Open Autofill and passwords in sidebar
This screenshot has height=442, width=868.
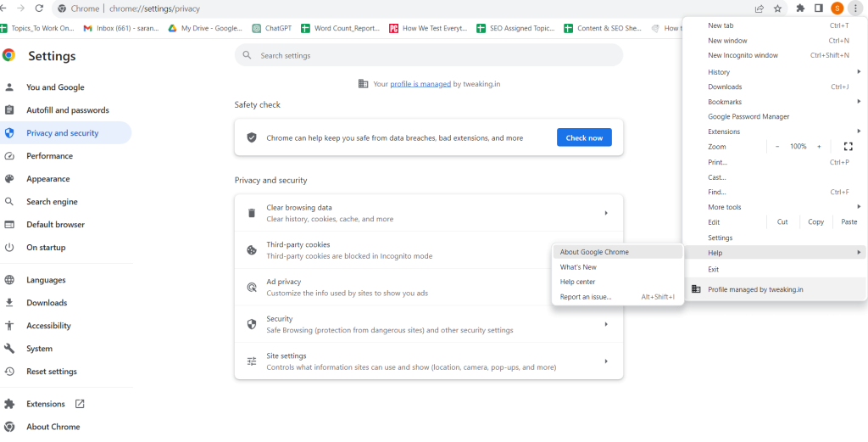tap(67, 110)
